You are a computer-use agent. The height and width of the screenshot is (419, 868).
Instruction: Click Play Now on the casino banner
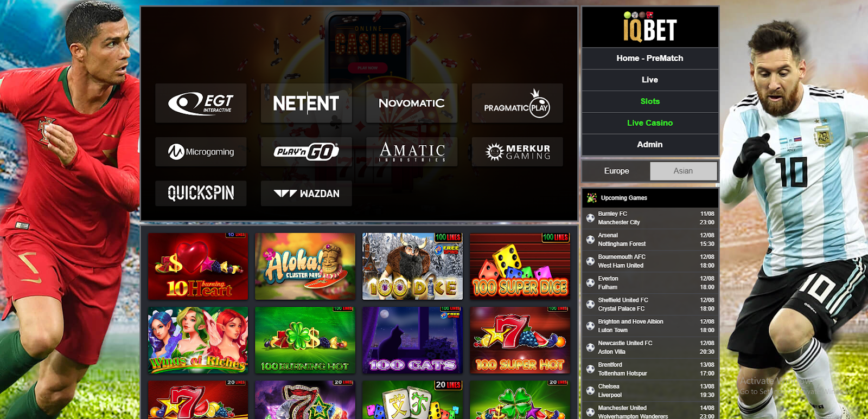[x=368, y=68]
